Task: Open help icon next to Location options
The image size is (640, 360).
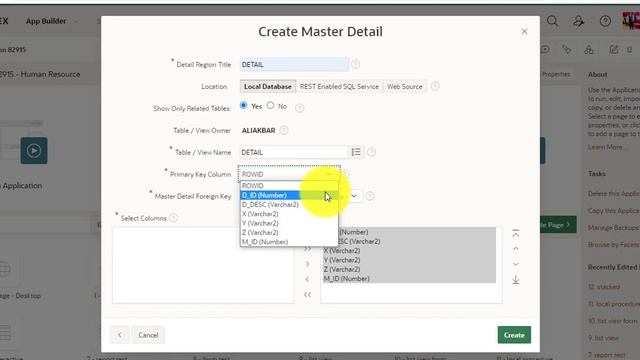Action: (x=435, y=86)
